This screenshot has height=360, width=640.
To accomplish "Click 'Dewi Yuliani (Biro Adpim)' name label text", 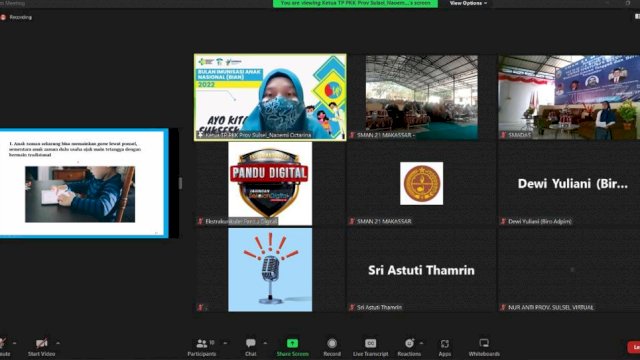I will tap(540, 221).
